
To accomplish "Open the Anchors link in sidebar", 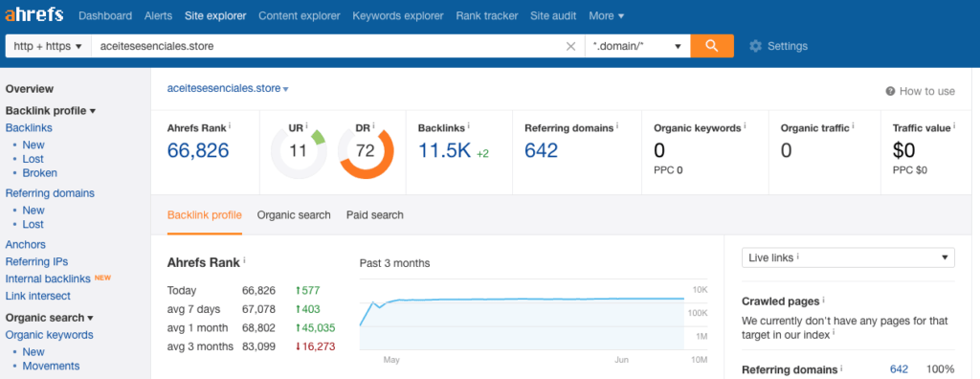I will tap(26, 245).
